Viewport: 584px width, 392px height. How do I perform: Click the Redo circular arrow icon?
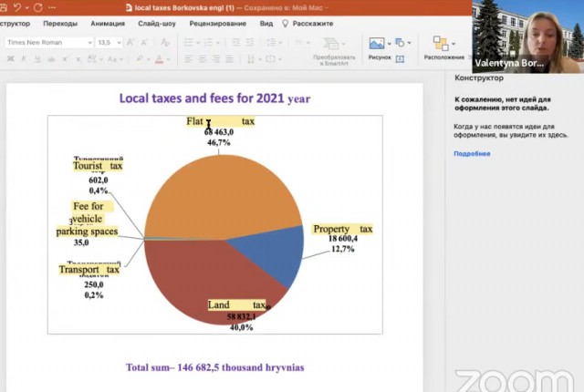(38, 7)
